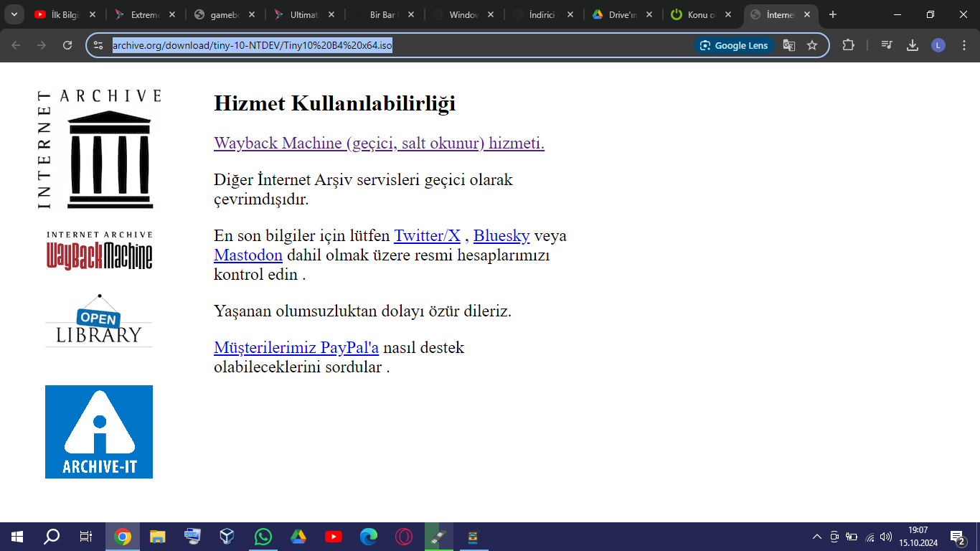980x551 pixels.
Task: Search page with Google Lens
Action: pos(735,45)
